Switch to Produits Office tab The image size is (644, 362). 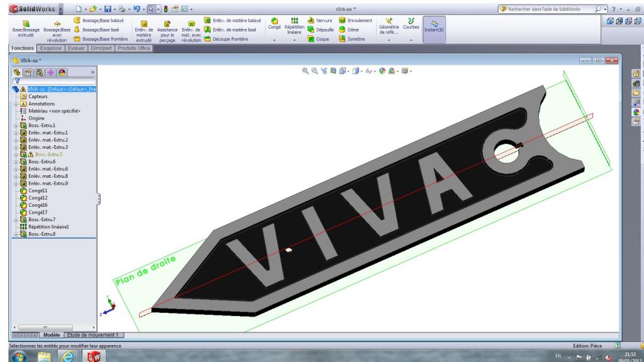coord(133,48)
